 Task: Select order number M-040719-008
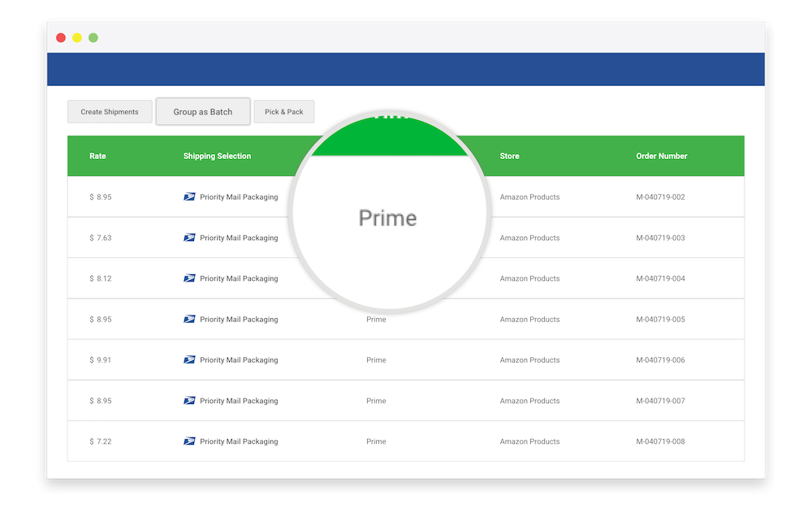pos(660,441)
